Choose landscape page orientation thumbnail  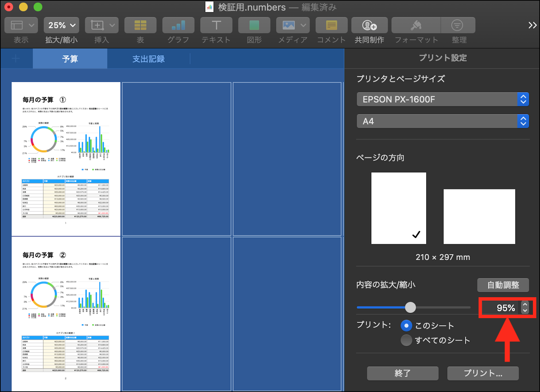479,216
